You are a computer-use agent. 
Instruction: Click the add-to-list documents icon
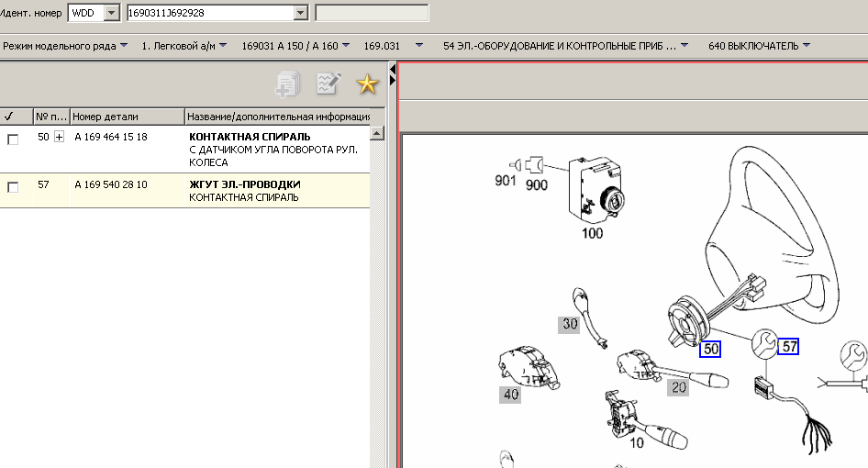pos(287,84)
